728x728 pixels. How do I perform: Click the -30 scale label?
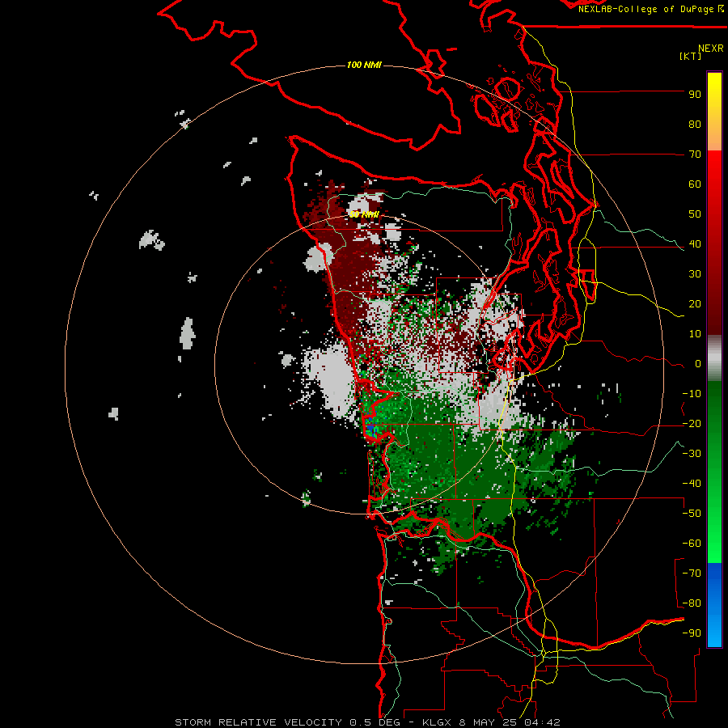(x=692, y=454)
